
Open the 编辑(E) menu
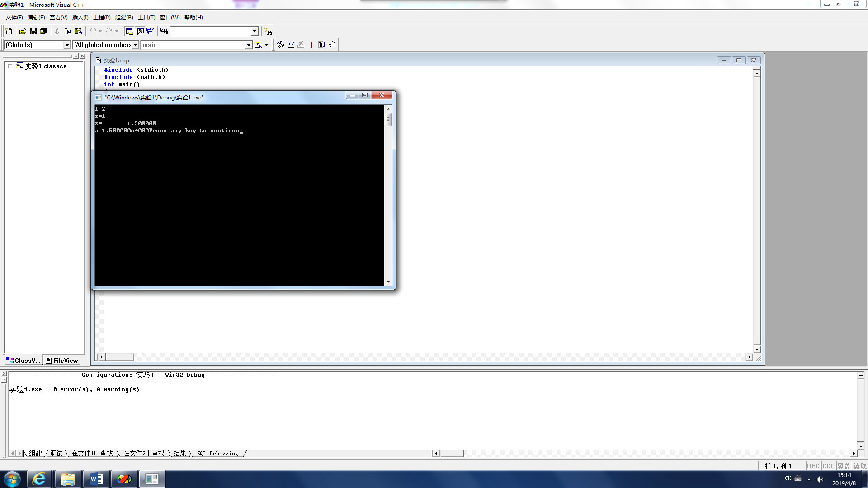pyautogui.click(x=36, y=18)
